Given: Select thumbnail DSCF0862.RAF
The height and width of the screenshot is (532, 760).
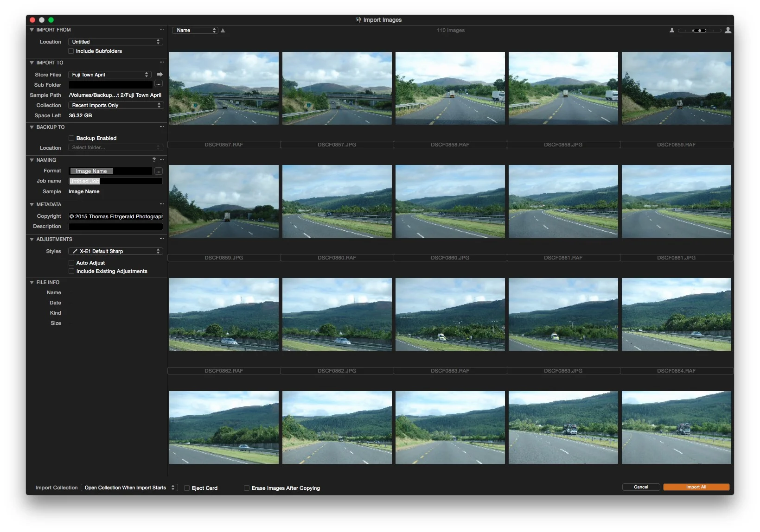Looking at the screenshot, I should [x=224, y=314].
